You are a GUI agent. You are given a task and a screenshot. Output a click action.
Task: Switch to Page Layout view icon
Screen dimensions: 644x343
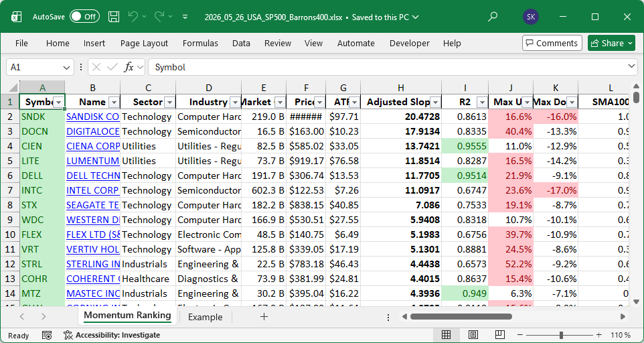[x=473, y=335]
